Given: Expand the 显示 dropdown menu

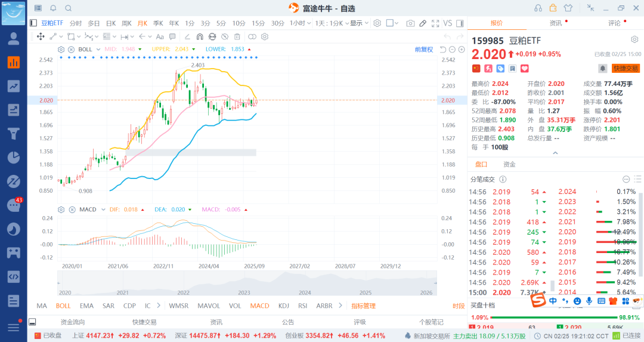Looking at the screenshot, I should [358, 23].
